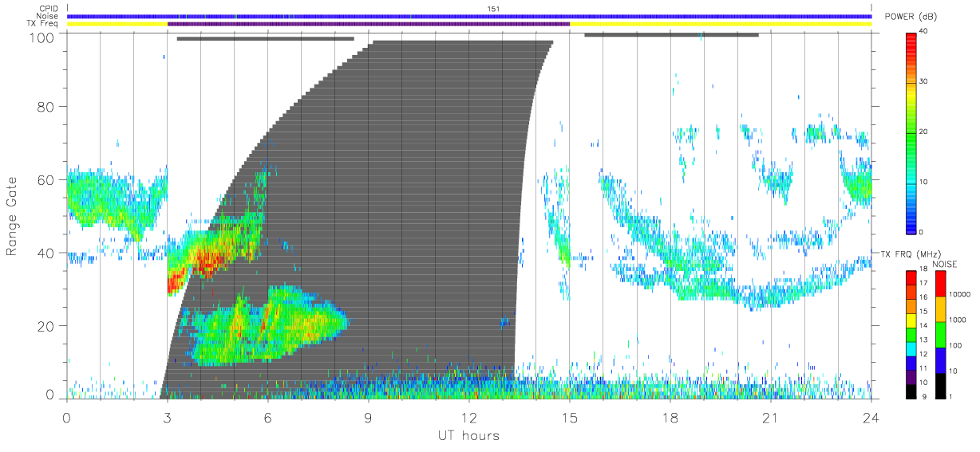Viewport: 980px width, 452px height.
Task: Click the 60 tick on Range Gate axis
Action: tap(45, 179)
